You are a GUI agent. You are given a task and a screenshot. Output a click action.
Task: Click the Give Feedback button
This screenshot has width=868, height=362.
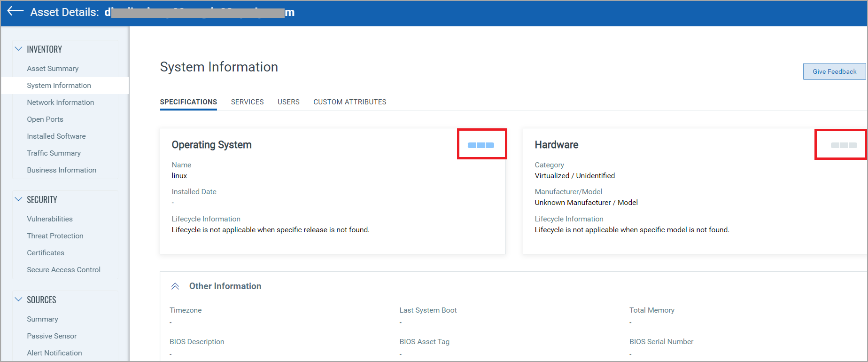[834, 71]
